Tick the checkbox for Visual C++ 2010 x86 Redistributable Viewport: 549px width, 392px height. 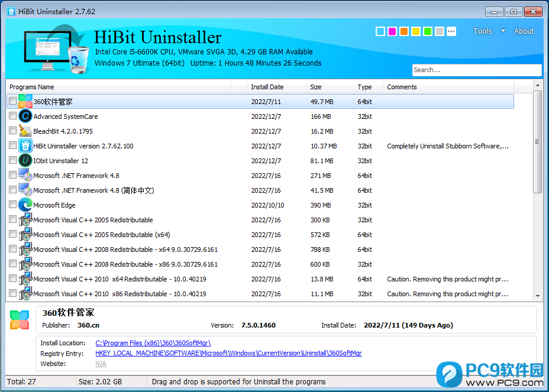coord(12,293)
